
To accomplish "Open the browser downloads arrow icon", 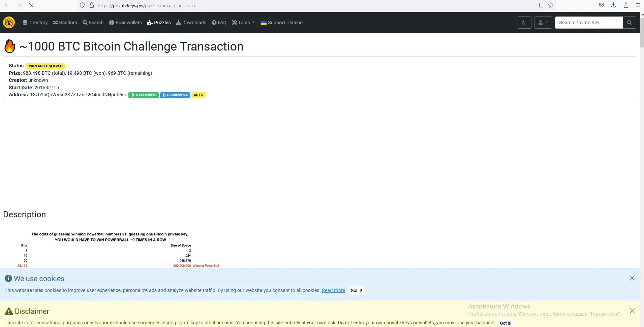I will pos(614,5).
